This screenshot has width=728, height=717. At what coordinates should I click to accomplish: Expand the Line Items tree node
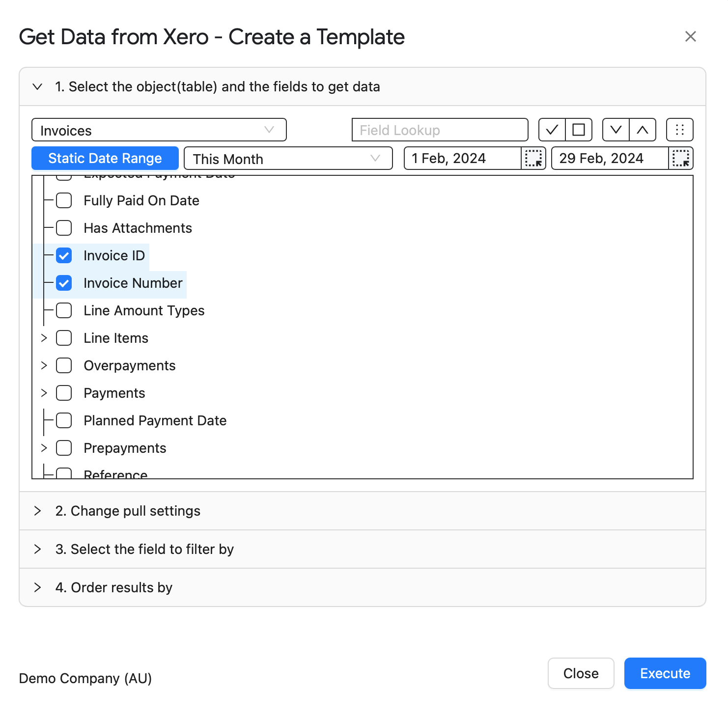(x=44, y=338)
